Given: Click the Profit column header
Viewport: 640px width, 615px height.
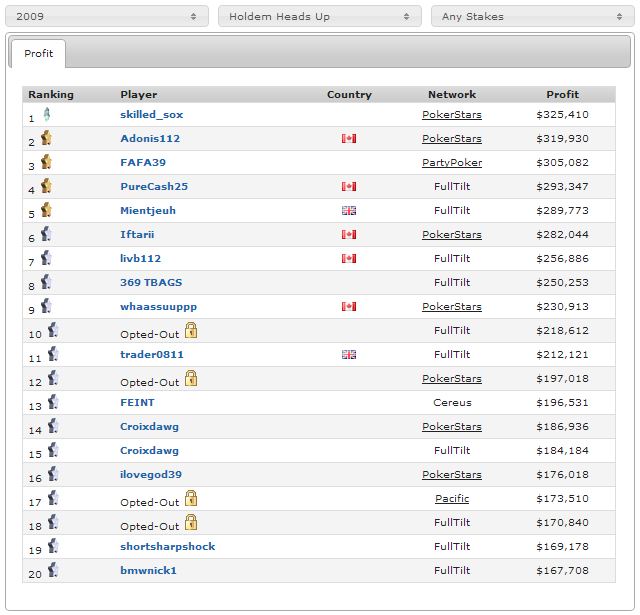Looking at the screenshot, I should 562,95.
